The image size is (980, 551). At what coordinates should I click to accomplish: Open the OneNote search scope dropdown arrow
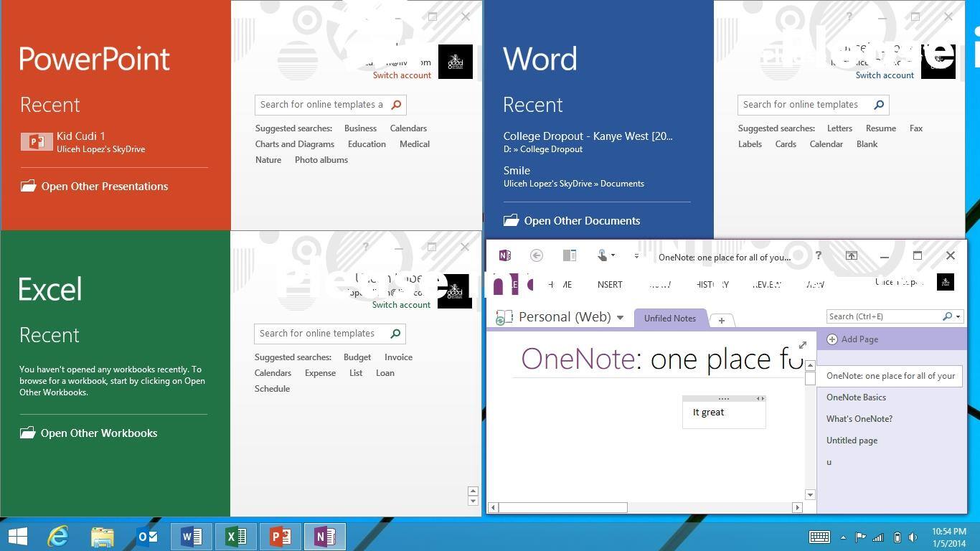pos(958,316)
